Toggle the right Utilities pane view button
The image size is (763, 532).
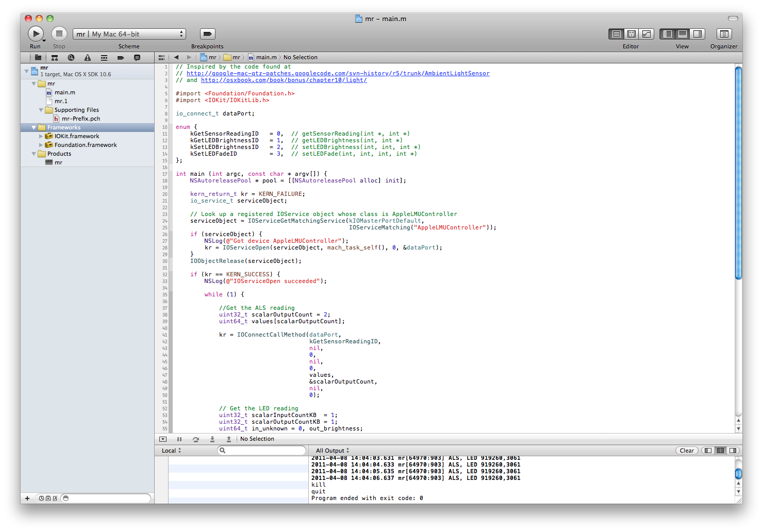tap(697, 34)
